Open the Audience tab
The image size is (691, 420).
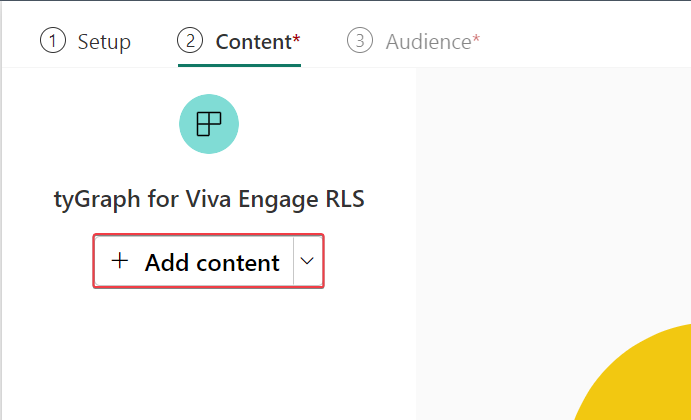[428, 42]
